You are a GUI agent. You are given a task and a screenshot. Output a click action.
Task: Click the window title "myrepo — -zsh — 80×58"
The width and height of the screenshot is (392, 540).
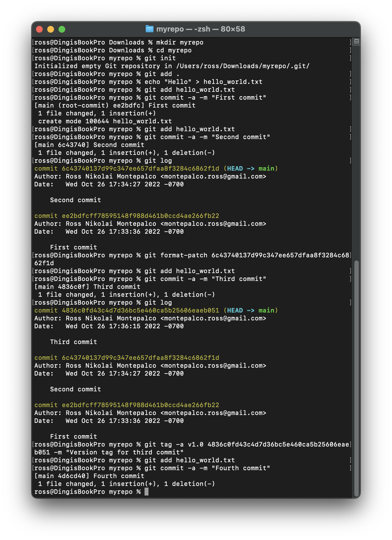(x=200, y=29)
